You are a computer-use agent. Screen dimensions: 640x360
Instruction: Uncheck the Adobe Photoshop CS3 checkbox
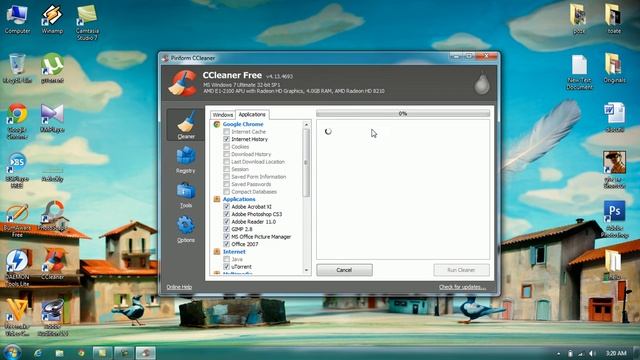point(227,214)
